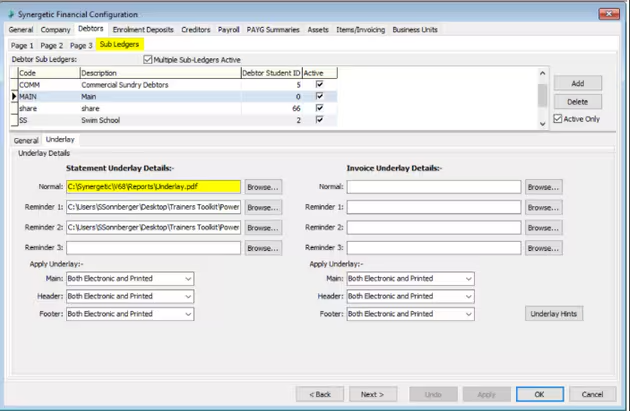Expand Invoice Main apply underlay dropdown
Viewport: 630px width, 411px height.
[469, 279]
